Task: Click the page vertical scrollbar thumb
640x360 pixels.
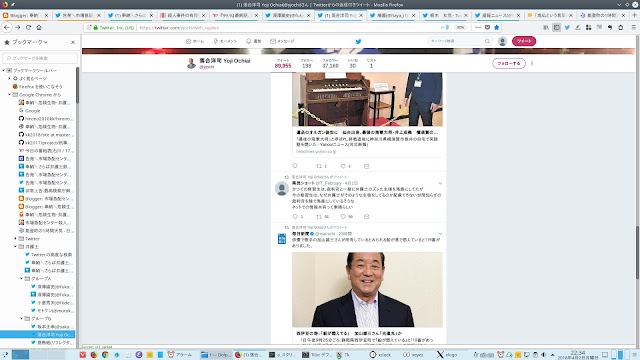Action: (x=638, y=252)
